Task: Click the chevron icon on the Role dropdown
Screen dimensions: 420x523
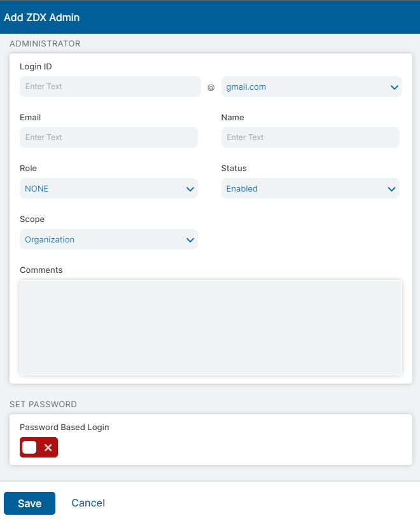Action: pos(190,188)
